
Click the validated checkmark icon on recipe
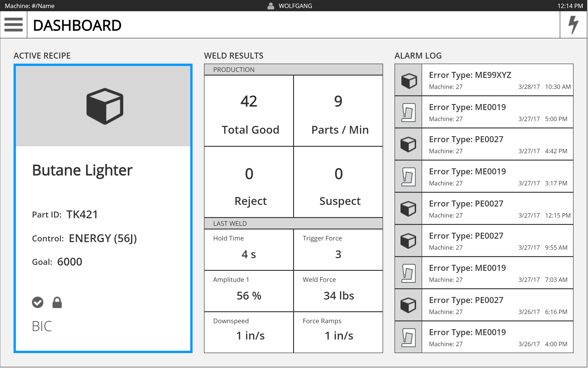[x=38, y=303]
